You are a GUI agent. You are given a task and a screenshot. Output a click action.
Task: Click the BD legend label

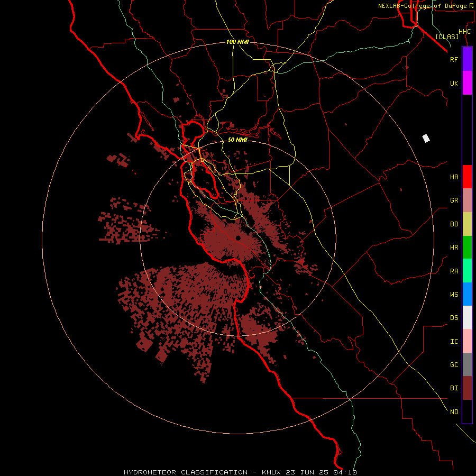click(454, 224)
